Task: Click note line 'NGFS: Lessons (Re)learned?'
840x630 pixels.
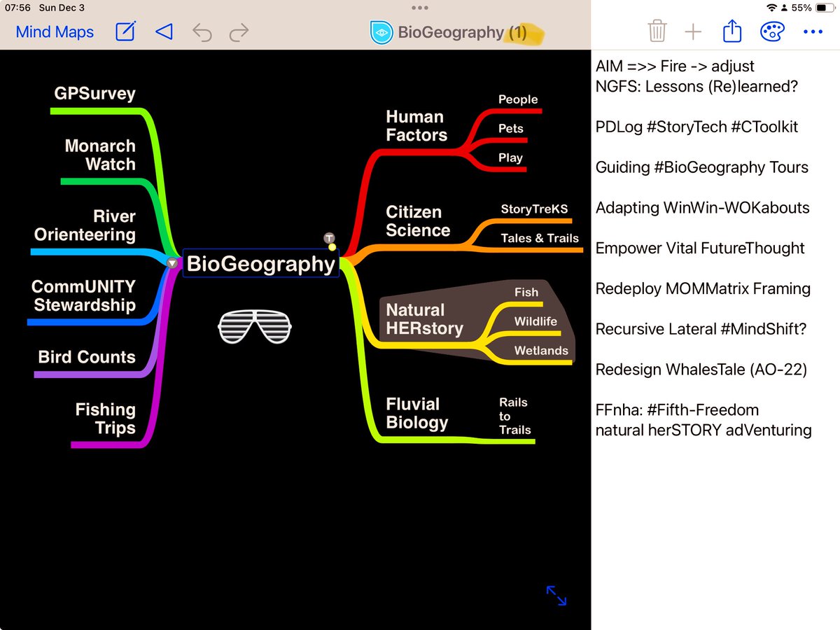Action: click(x=697, y=87)
